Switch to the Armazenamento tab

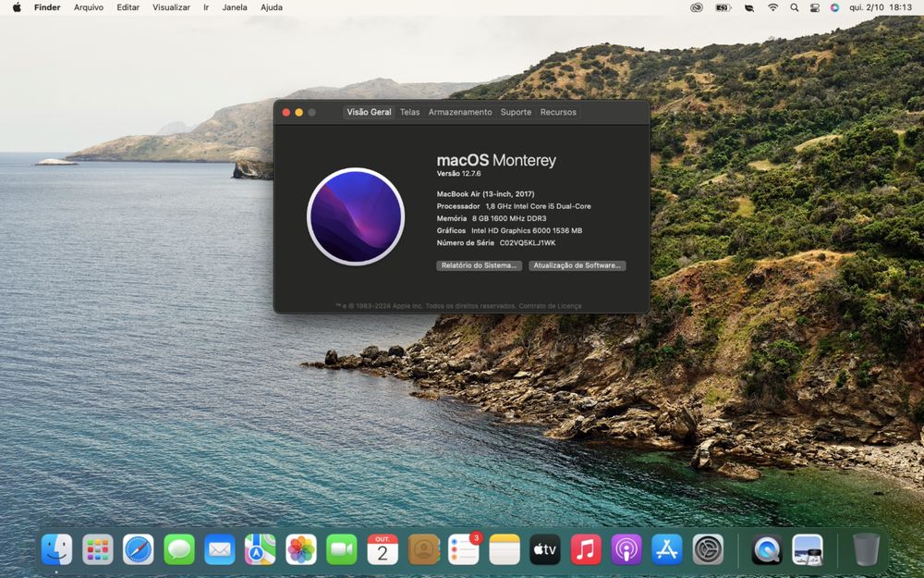(460, 112)
